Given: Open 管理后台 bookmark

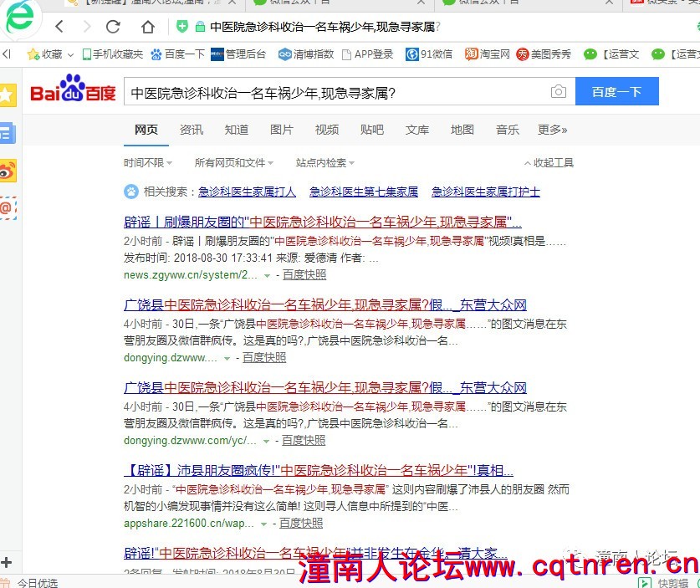Looking at the screenshot, I should (238, 54).
